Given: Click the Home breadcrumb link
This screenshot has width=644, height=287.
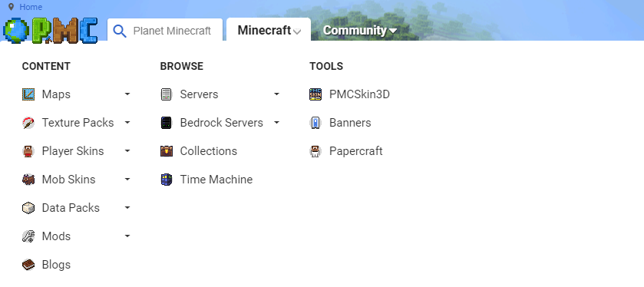Looking at the screenshot, I should 31,7.
